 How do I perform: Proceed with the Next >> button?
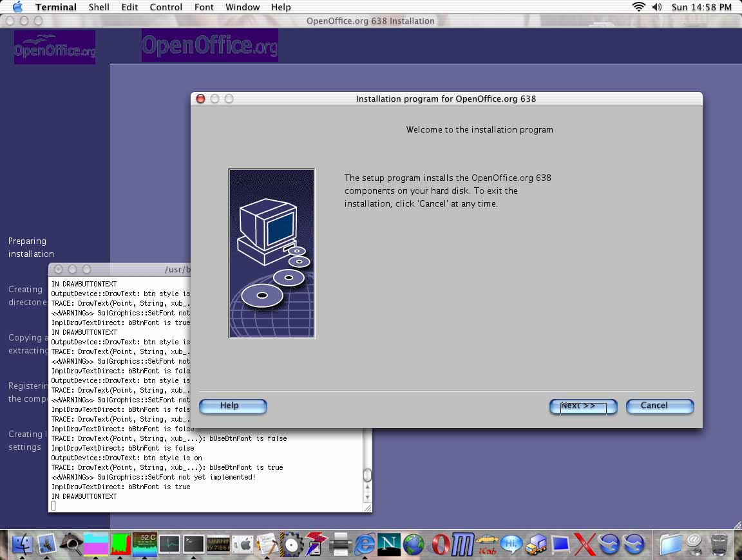[583, 406]
